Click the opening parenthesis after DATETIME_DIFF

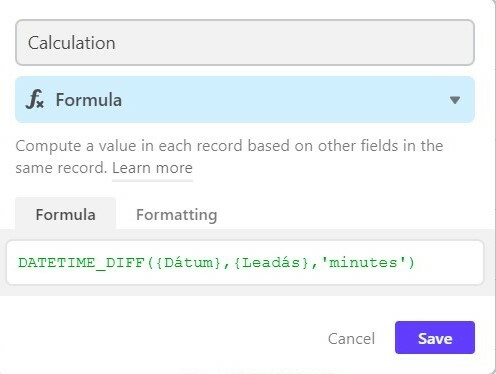click(150, 263)
